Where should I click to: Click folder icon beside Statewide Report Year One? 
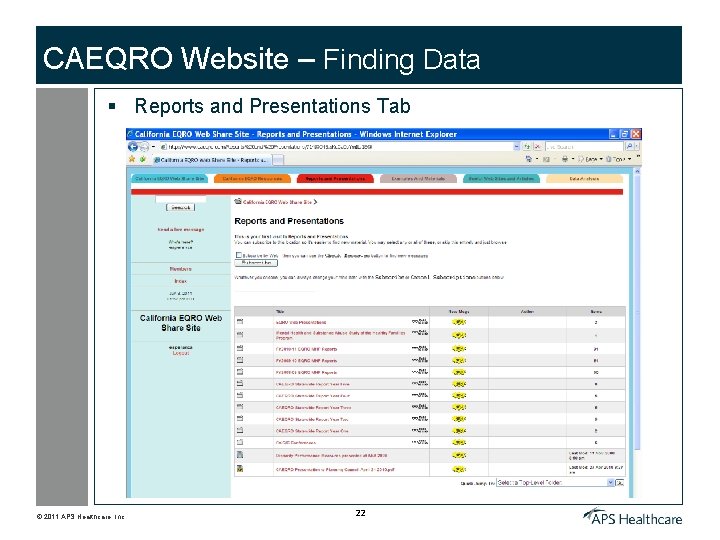[240, 430]
